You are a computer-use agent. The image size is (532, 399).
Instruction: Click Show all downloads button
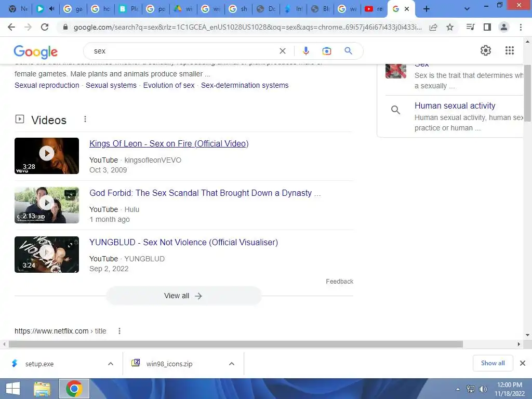tap(493, 363)
